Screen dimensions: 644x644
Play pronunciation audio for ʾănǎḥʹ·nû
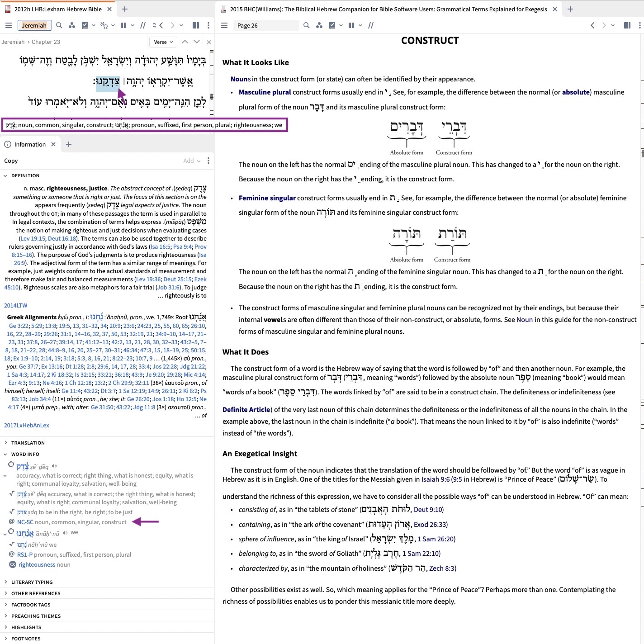pos(66,533)
